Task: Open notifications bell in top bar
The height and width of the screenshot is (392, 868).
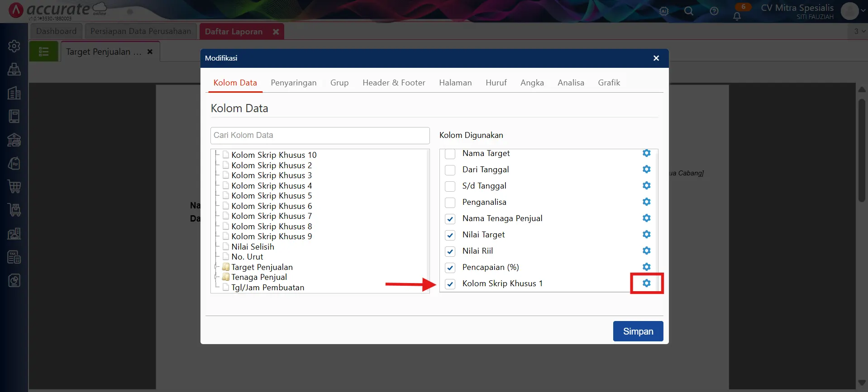Action: pos(737,16)
